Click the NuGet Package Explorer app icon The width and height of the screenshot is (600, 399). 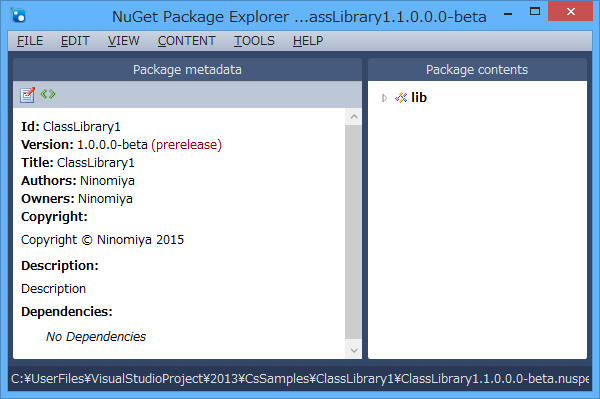[18, 15]
